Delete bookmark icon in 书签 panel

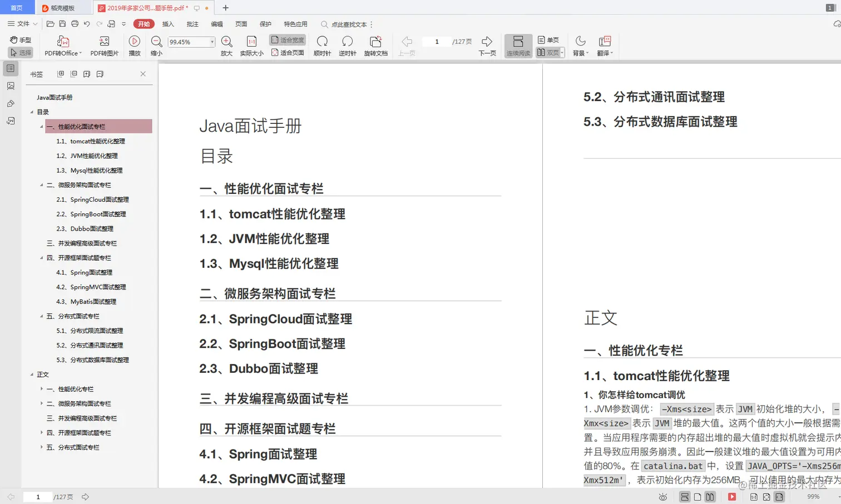click(x=100, y=74)
